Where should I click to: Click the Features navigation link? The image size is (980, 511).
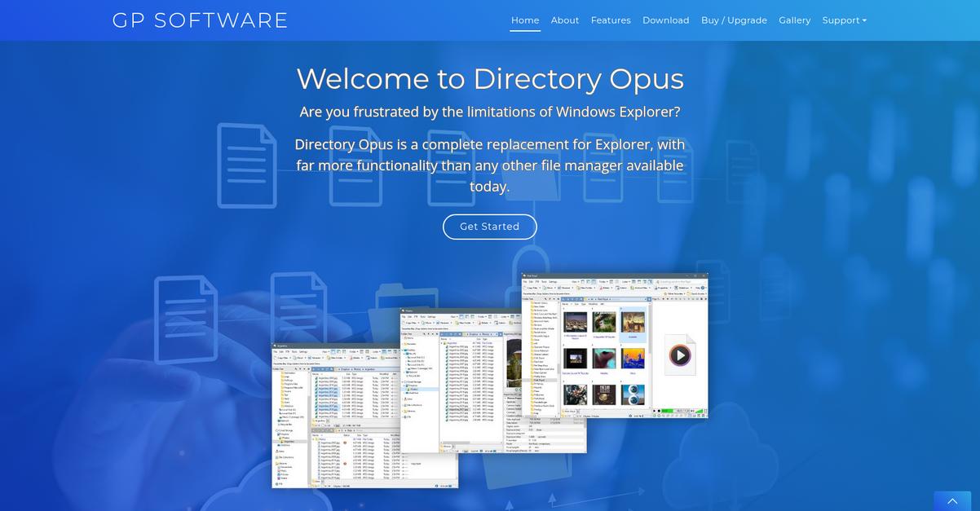(611, 20)
